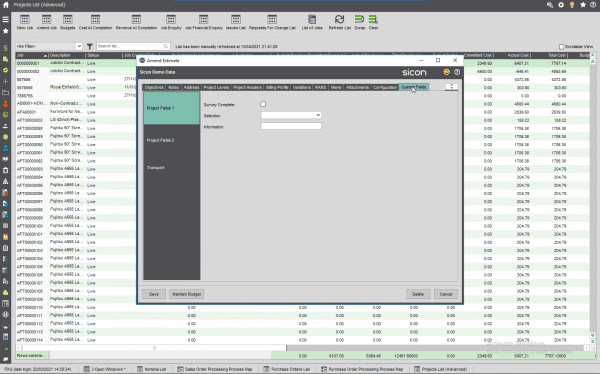
Task: Select the Transport side panel
Action: 171,168
